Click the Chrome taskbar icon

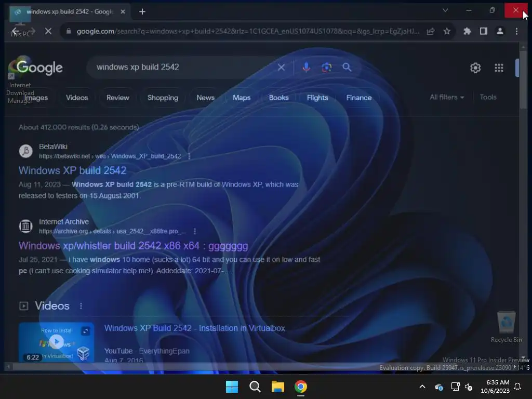pyautogui.click(x=301, y=387)
